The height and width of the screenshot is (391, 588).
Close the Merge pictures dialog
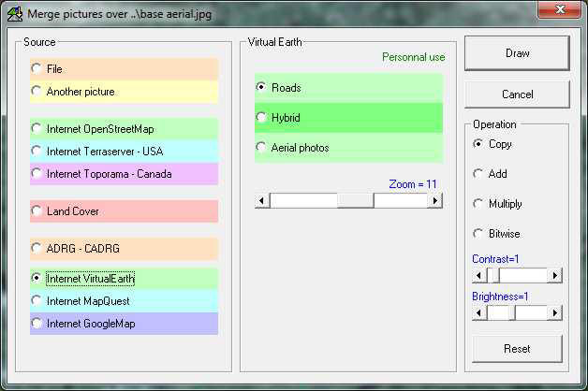point(559,9)
